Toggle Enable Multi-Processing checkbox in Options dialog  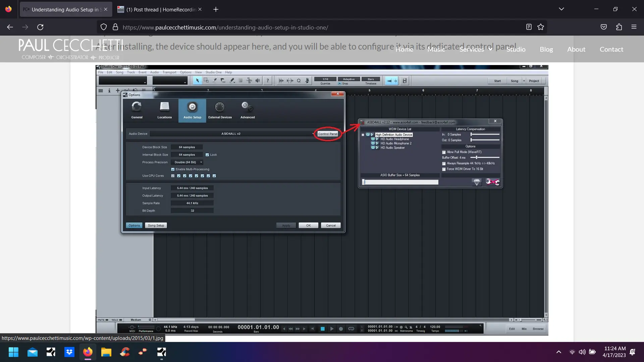coord(173,169)
